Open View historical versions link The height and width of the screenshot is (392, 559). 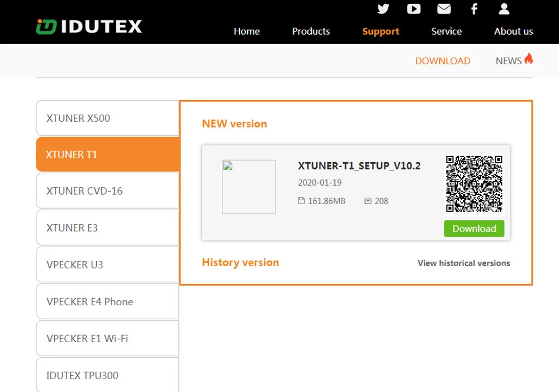pyautogui.click(x=464, y=263)
